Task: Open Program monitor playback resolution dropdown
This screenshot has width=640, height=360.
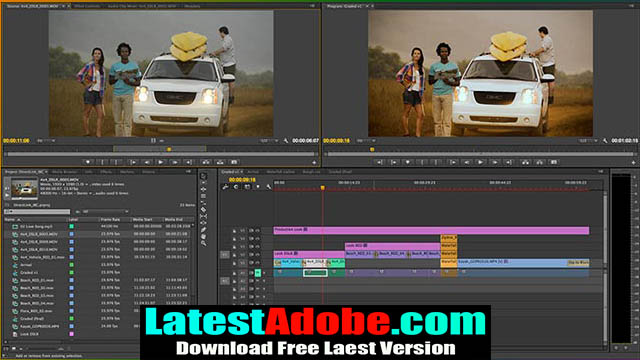Action: tap(588, 141)
